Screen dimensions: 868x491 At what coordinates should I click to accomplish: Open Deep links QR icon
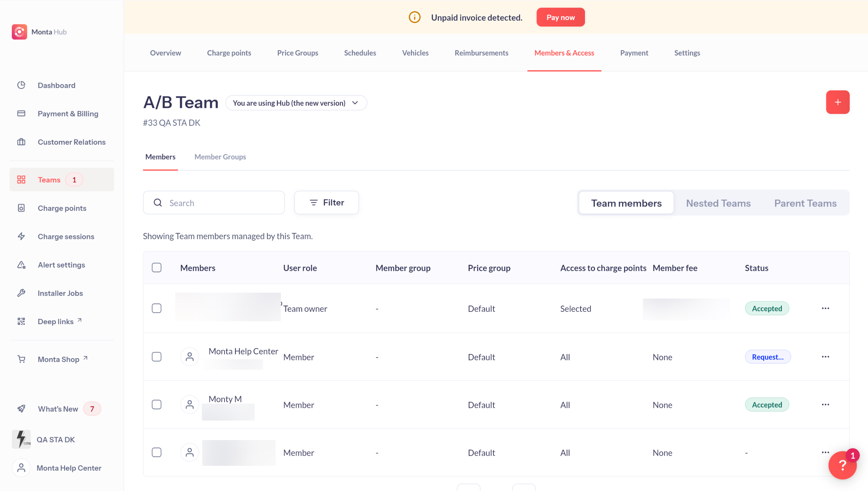[21, 321]
